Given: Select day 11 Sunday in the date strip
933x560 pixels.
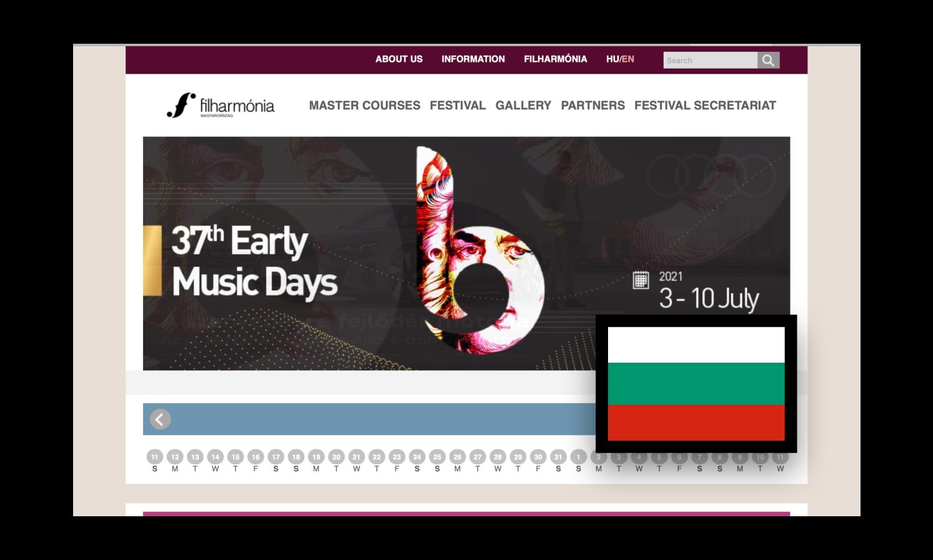Looking at the screenshot, I should [154, 457].
